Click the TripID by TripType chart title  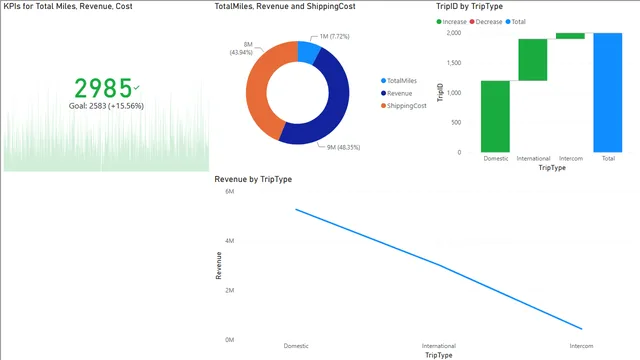(x=469, y=6)
